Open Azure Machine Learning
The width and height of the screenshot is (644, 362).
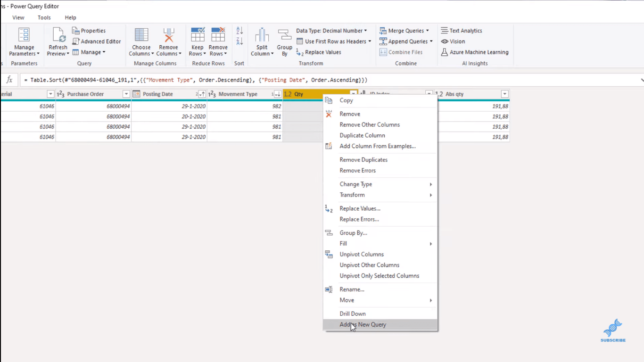click(x=475, y=52)
